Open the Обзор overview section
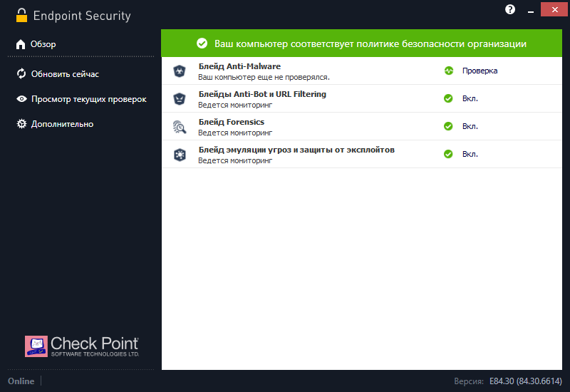The height and width of the screenshot is (392, 570). 43,44
